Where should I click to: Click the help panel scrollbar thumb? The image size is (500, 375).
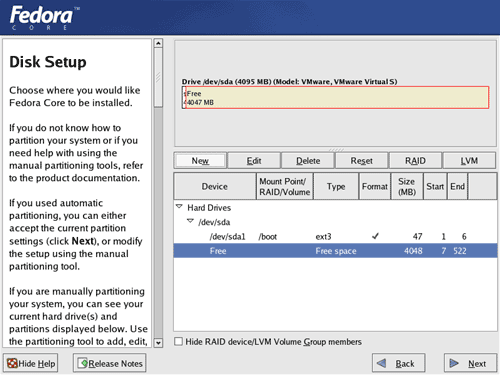tap(158, 77)
